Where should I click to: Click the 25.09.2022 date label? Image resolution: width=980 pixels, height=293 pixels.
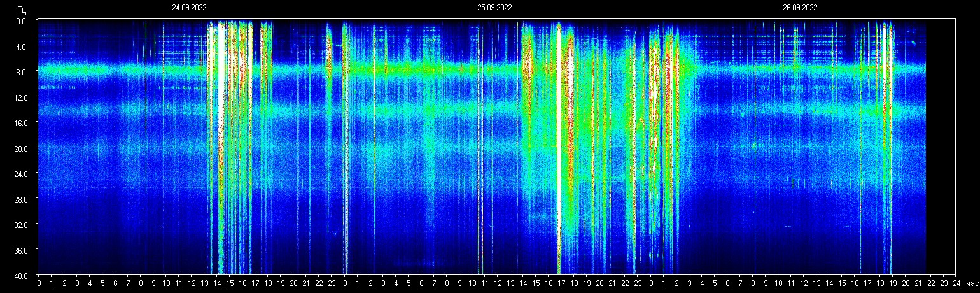tap(494, 8)
